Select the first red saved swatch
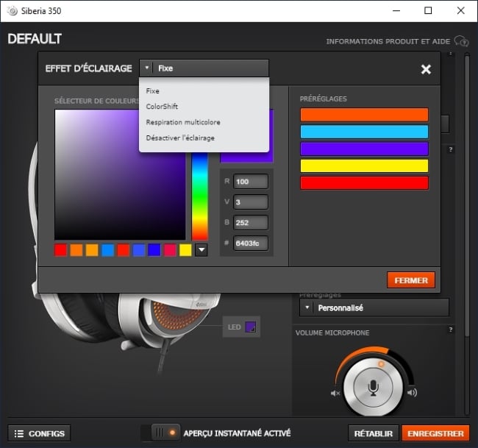Image resolution: width=478 pixels, height=448 pixels. (60, 250)
